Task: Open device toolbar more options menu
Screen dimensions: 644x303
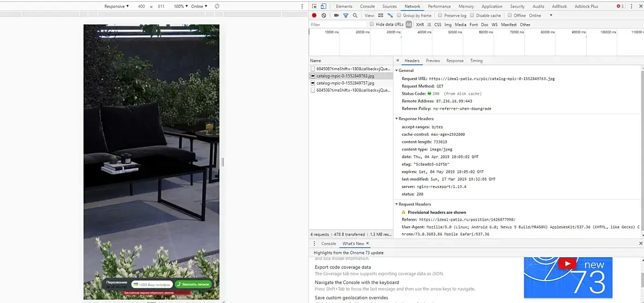Action: [x=302, y=6]
